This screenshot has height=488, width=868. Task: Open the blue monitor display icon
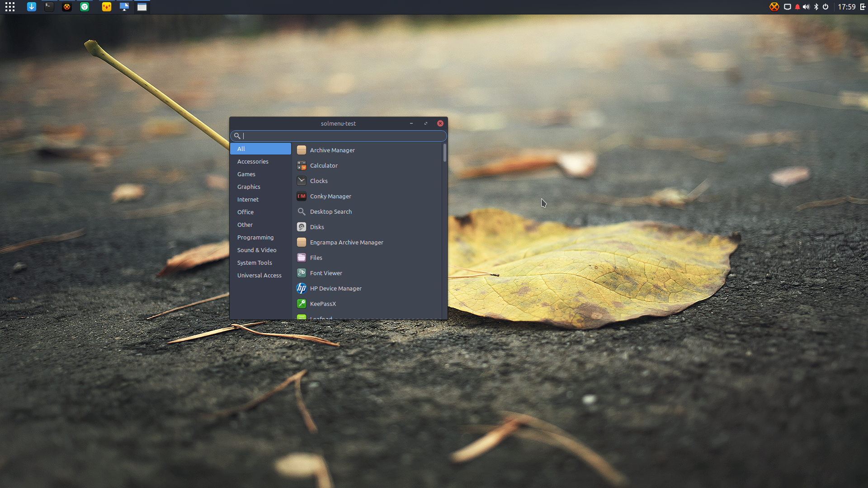(x=124, y=7)
